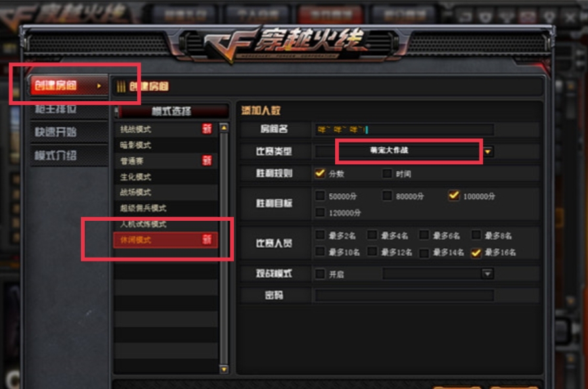The height and width of the screenshot is (389, 588).
Task: Click the 新 badge beside 挑战模式
Action: point(207,129)
